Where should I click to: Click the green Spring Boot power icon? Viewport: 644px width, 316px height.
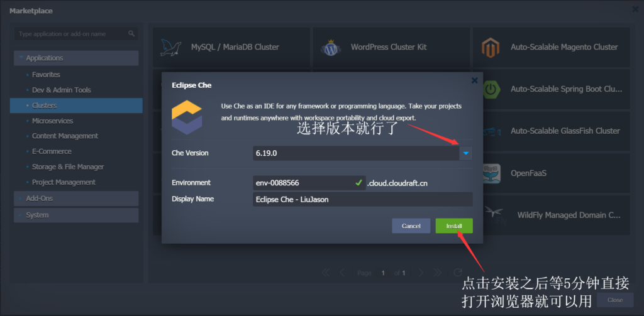click(x=491, y=89)
